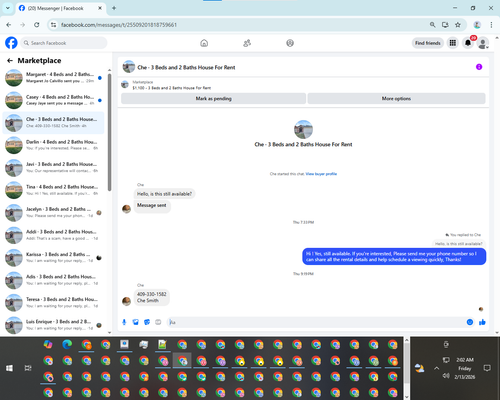Screen dimensions: 500x400
Task: Click the message text input box
Action: [315, 322]
